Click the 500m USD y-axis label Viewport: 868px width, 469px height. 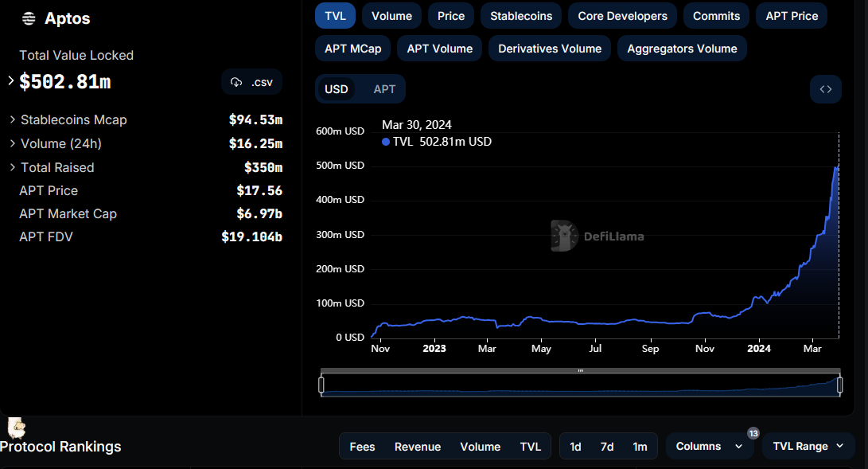(340, 166)
